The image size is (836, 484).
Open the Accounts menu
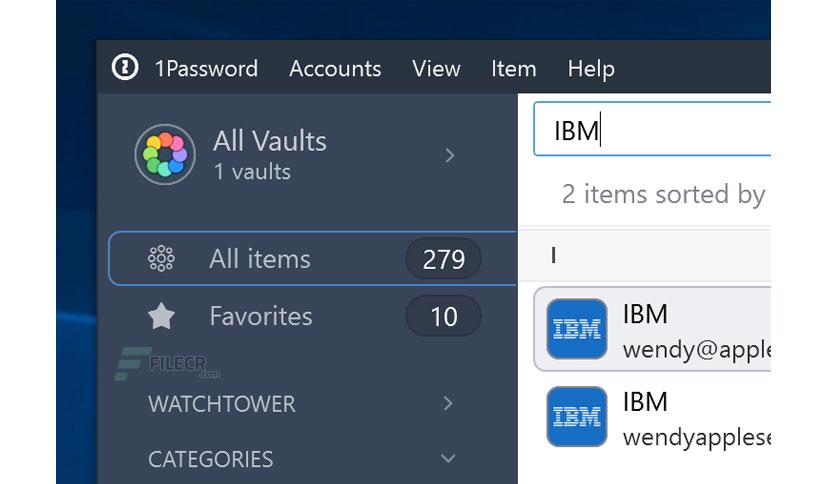click(x=335, y=69)
